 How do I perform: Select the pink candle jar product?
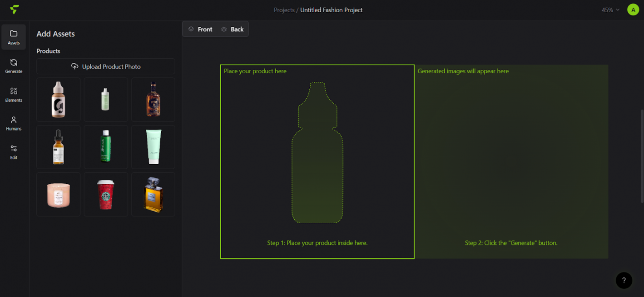pyautogui.click(x=59, y=194)
